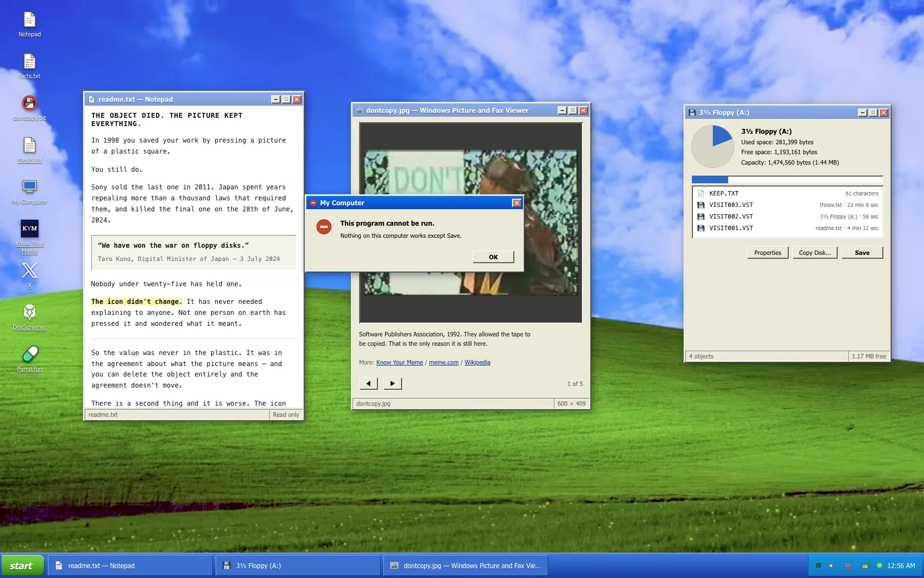Image resolution: width=924 pixels, height=578 pixels.
Task: Go to previous image in Picture Viewer
Action: [369, 383]
